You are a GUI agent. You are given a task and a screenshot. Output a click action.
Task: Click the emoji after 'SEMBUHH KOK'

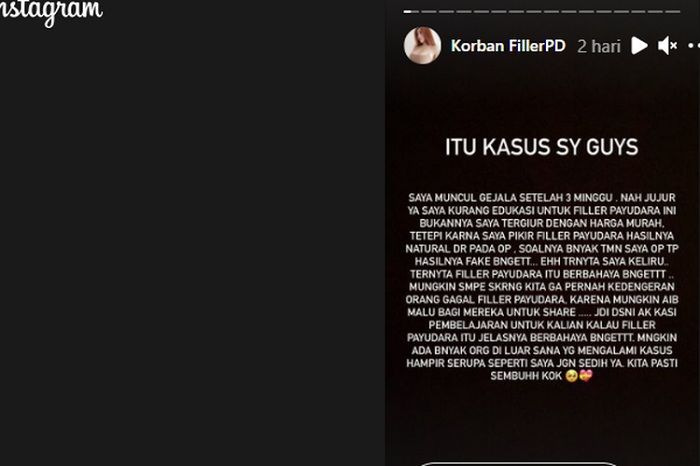pyautogui.click(x=579, y=375)
